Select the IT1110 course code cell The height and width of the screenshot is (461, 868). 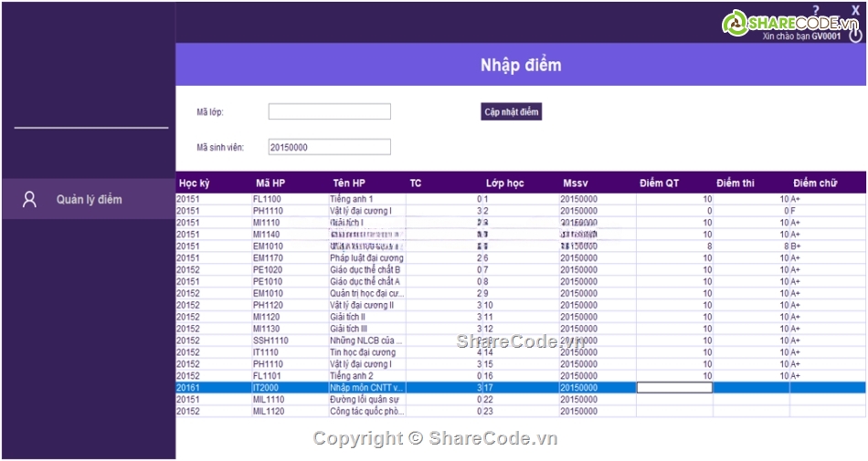[291, 352]
